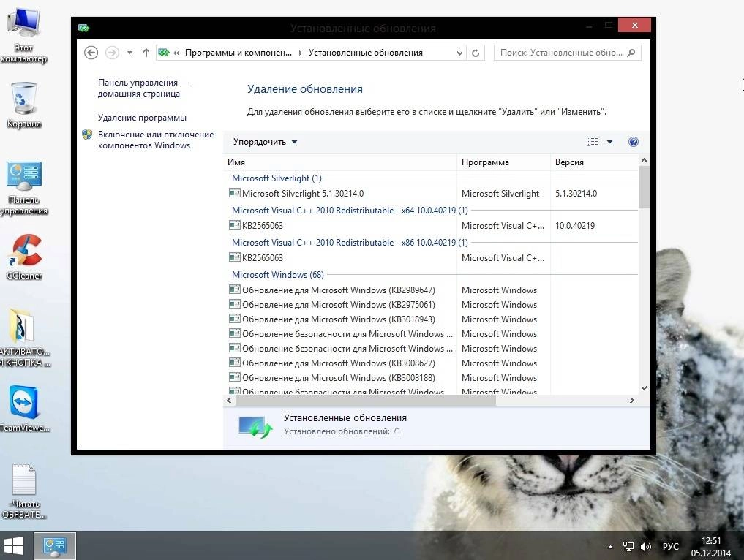Open help with the question mark icon
Viewport: 744px width, 560px height.
coord(633,141)
